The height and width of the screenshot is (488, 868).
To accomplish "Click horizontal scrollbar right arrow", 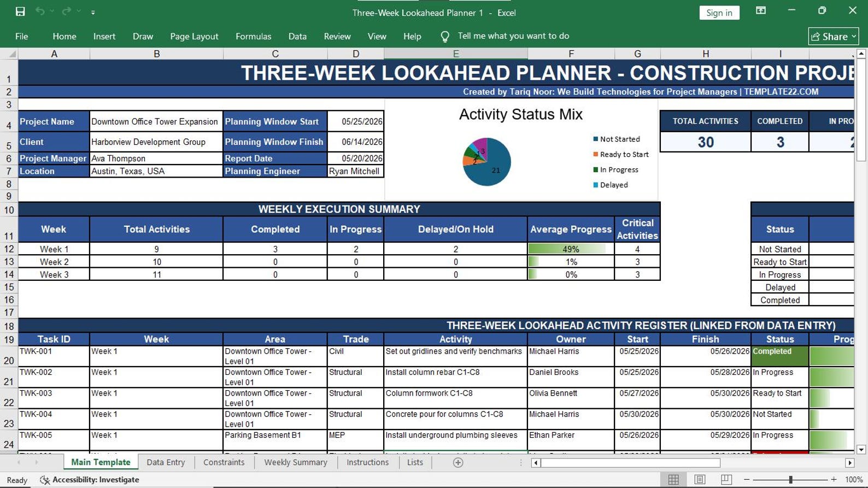I will pos(849,463).
